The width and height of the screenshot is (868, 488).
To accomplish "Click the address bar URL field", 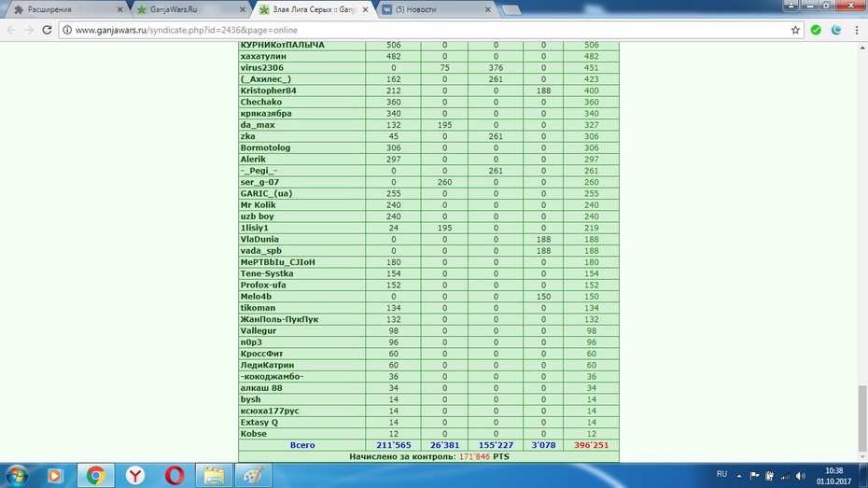I will click(x=429, y=30).
